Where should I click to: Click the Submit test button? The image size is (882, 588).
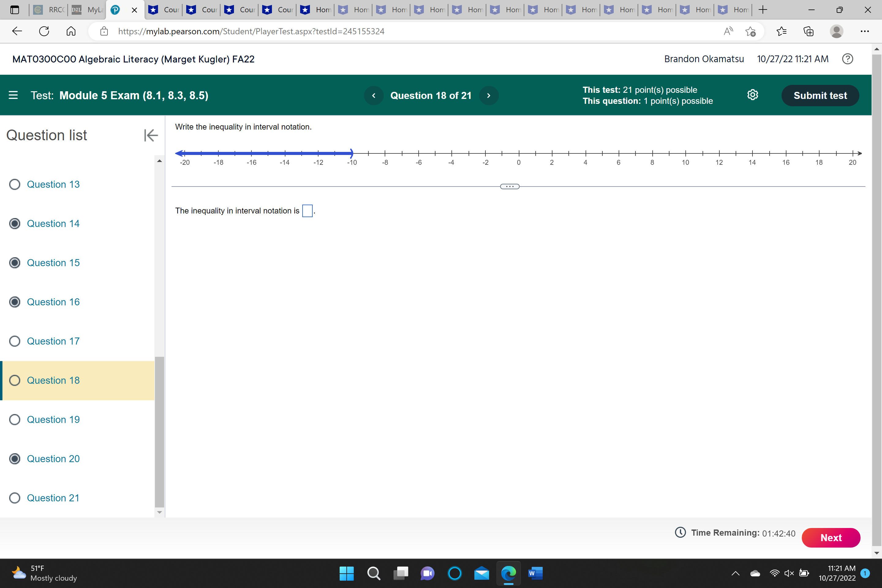[x=820, y=95]
